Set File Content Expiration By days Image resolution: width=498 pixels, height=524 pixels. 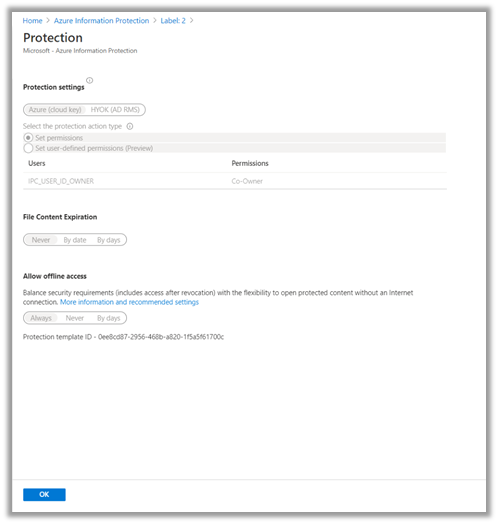point(109,240)
